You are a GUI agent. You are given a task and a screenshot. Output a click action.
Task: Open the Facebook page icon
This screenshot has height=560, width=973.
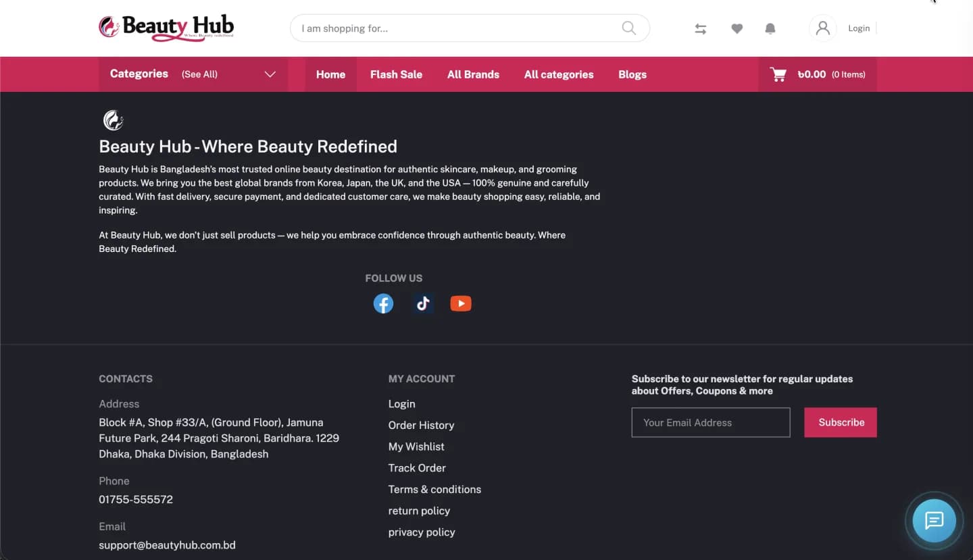coord(383,304)
